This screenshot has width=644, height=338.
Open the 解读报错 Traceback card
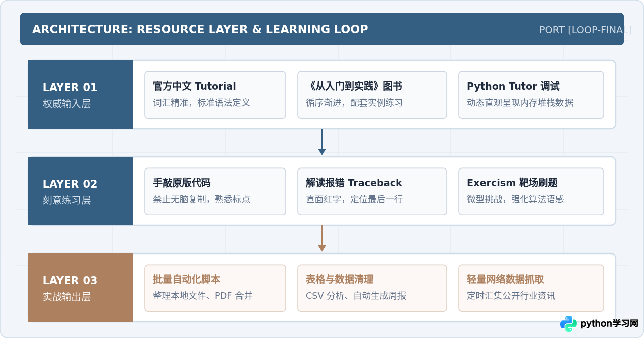point(372,192)
